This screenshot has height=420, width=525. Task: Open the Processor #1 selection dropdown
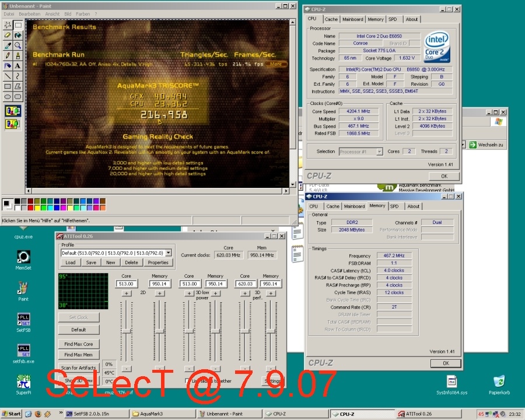379,152
